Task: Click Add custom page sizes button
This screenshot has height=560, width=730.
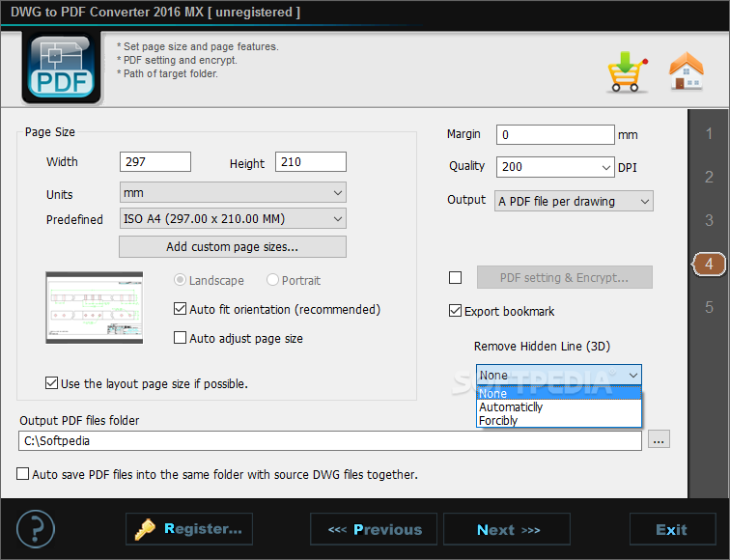Action: (x=233, y=247)
